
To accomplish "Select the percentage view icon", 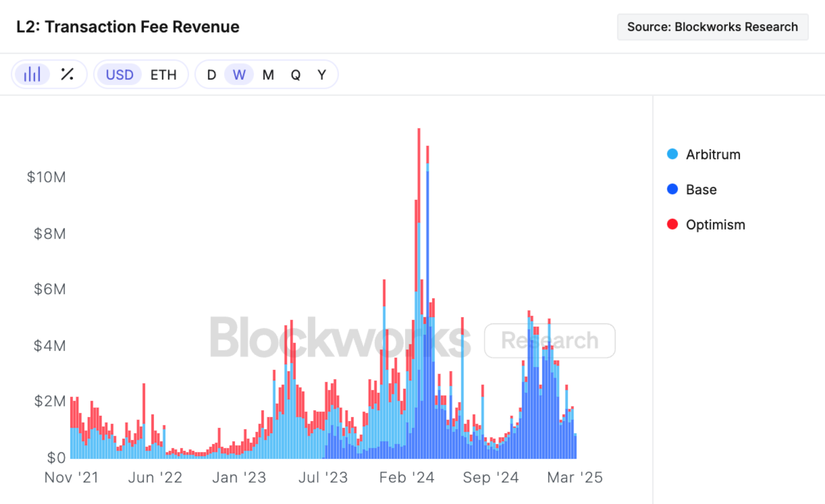I will (67, 75).
